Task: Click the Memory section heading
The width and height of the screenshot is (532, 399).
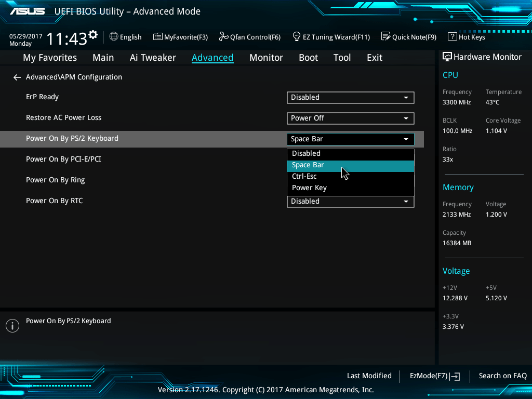Action: tap(458, 188)
